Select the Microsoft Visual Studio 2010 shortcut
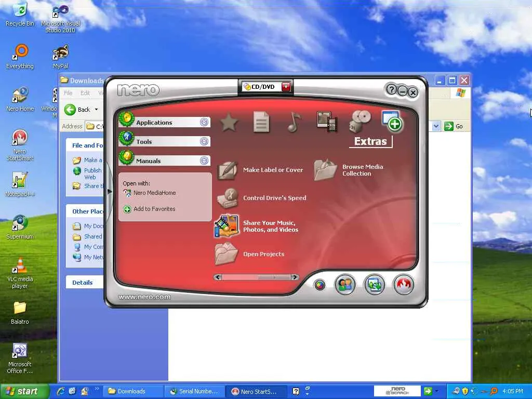This screenshot has height=399, width=532. tap(60, 18)
